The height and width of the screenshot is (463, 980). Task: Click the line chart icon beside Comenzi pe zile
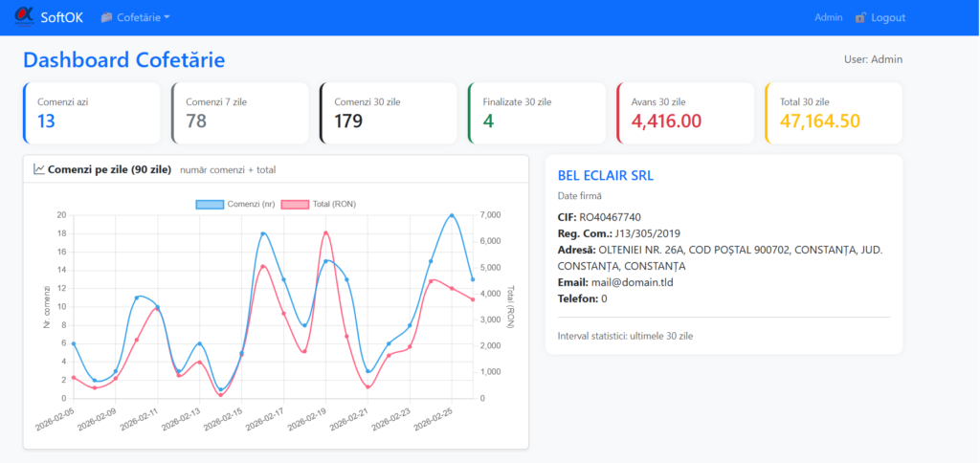39,169
